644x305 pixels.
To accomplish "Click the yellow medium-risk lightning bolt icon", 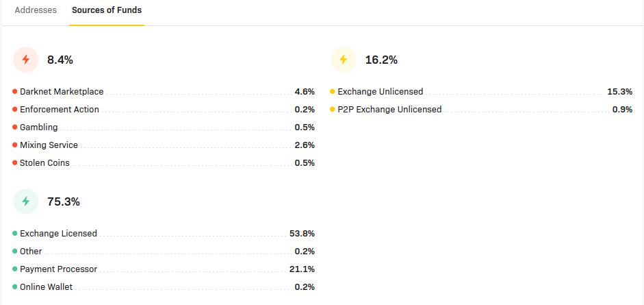I will pyautogui.click(x=344, y=60).
